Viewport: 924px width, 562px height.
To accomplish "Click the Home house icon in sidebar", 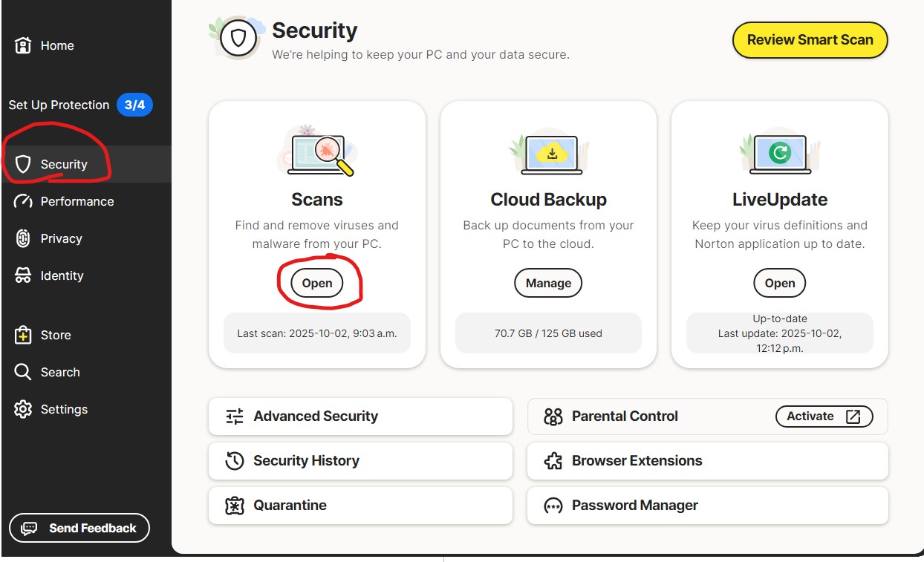I will point(23,45).
